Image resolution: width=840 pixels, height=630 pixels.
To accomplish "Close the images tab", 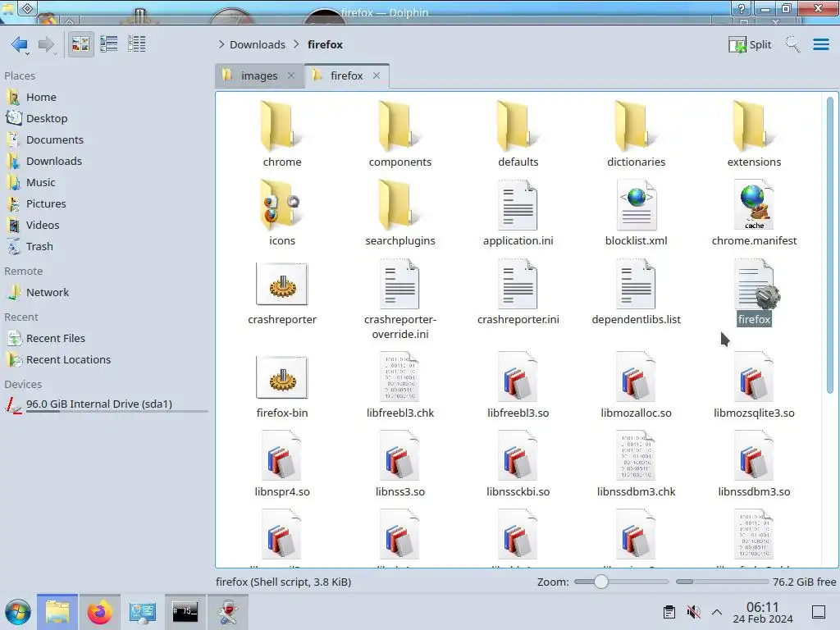I will pos(291,75).
